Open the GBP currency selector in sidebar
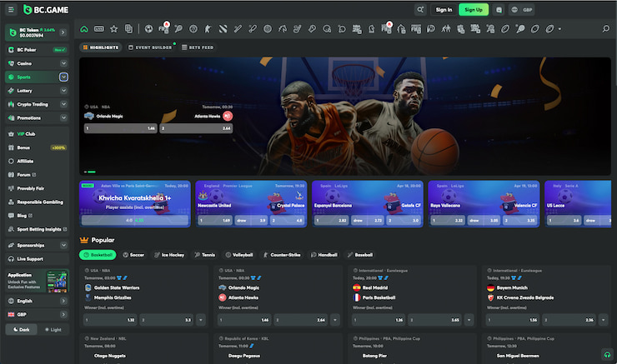Image resolution: width=617 pixels, height=364 pixels. point(37,315)
